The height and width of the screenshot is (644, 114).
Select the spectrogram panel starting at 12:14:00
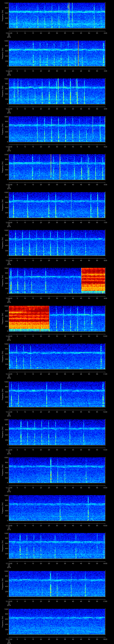57,508
